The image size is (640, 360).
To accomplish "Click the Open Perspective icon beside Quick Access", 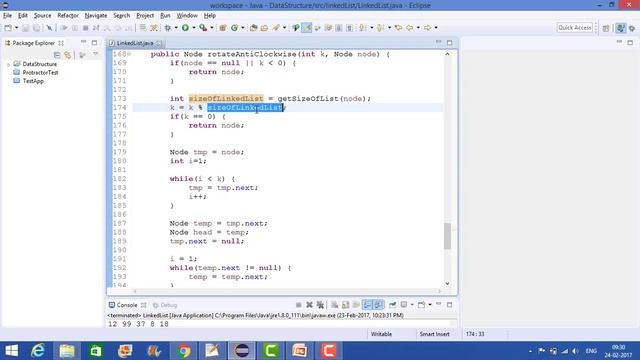I will pyautogui.click(x=606, y=28).
